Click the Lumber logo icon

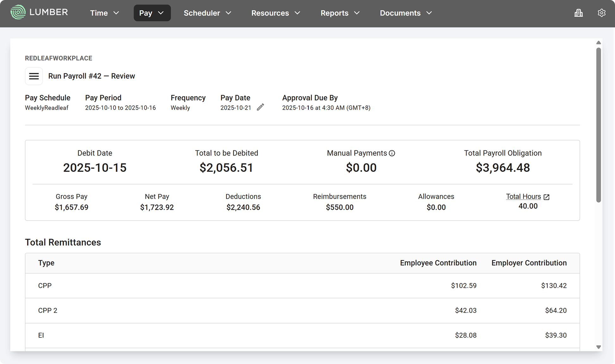18,12
